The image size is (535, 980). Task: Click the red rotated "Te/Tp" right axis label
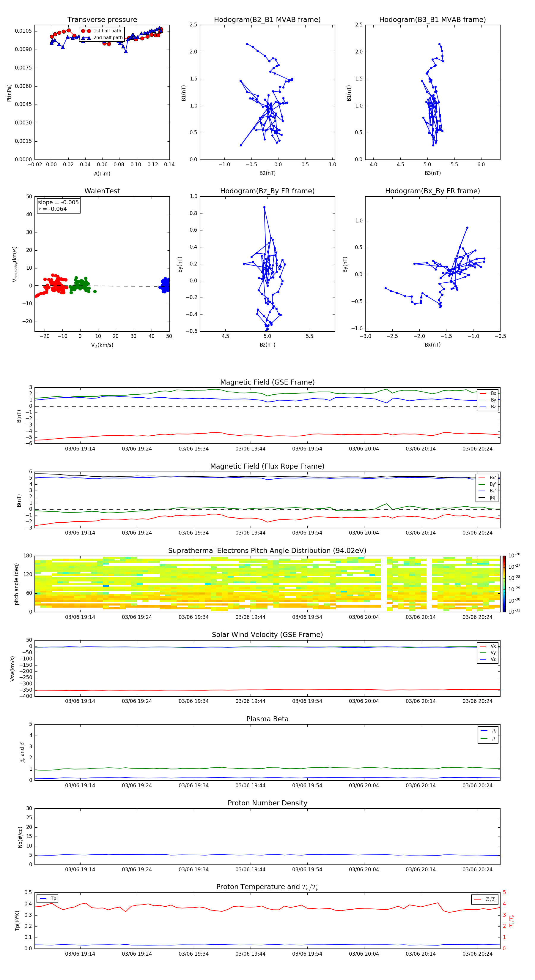[512, 921]
